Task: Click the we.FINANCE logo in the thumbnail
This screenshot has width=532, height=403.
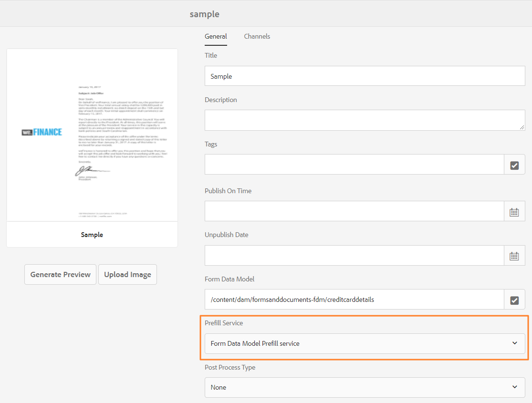Action: point(42,132)
